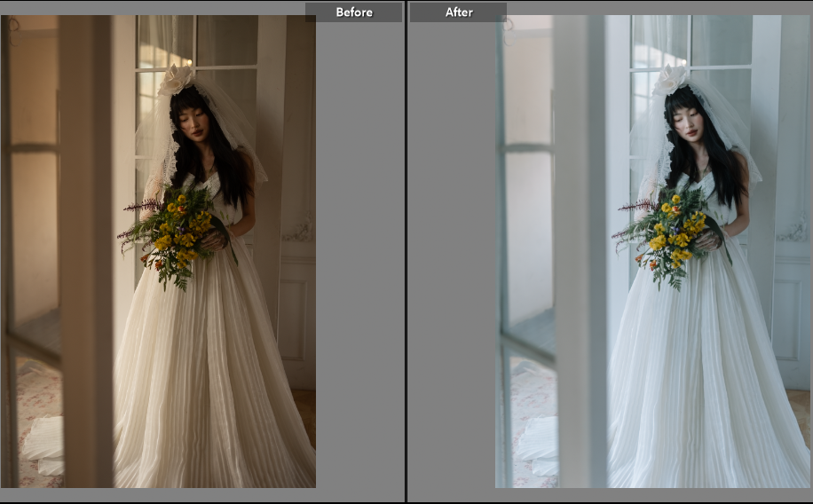The width and height of the screenshot is (813, 504).
Task: Click the After label tab
Action: point(458,12)
